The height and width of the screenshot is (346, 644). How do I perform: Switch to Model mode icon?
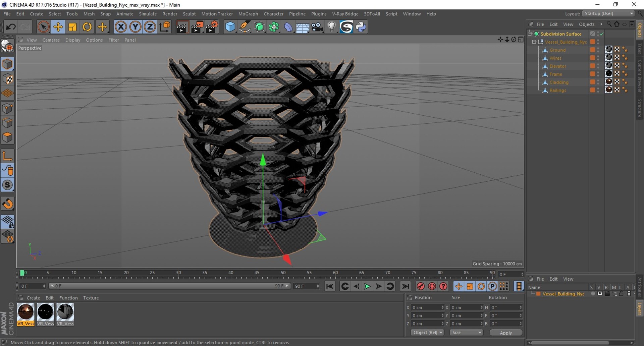tap(7, 64)
